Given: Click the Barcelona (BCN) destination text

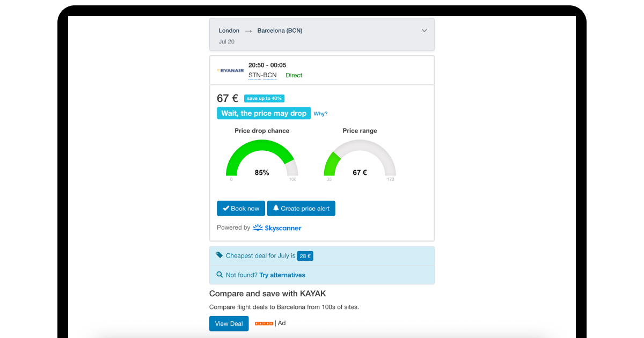Looking at the screenshot, I should [280, 31].
